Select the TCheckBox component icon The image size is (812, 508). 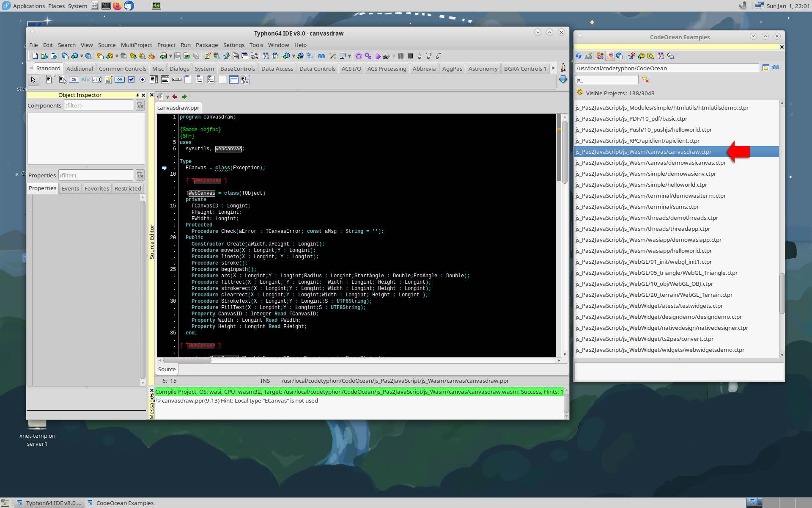coord(131,80)
